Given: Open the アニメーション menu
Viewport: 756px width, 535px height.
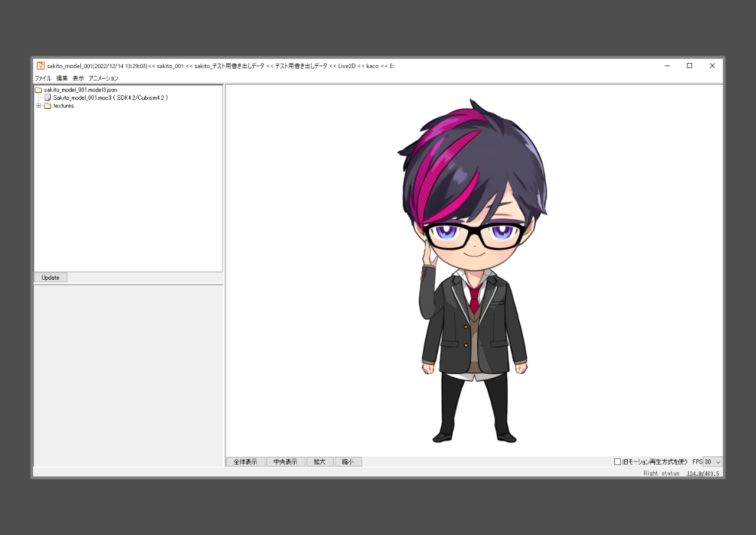Looking at the screenshot, I should click(103, 78).
